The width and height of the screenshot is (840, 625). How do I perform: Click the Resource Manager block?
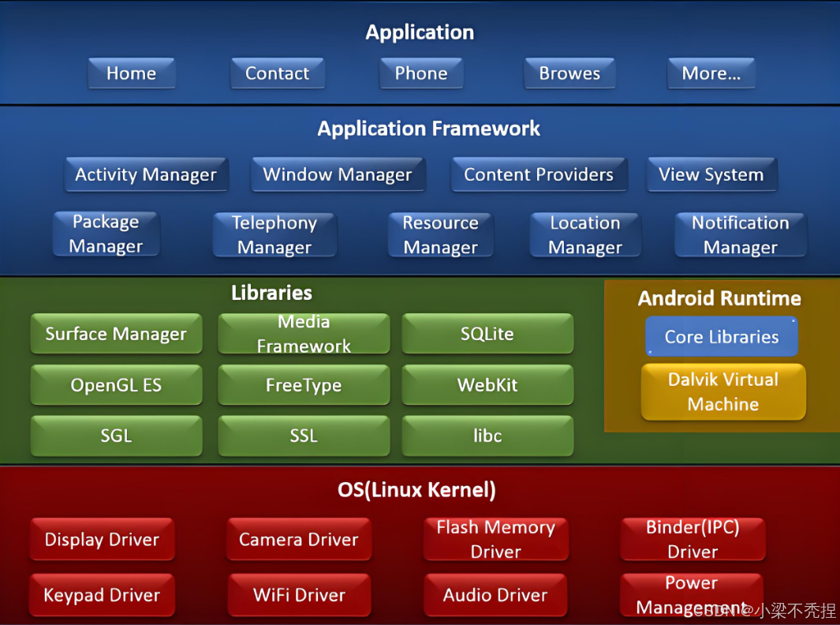440,235
